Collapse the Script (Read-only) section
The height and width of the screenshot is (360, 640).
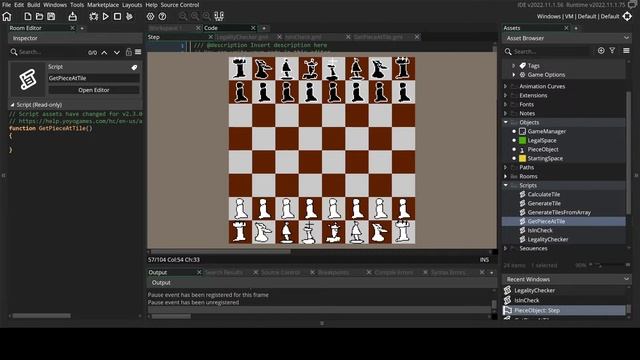click(12, 104)
